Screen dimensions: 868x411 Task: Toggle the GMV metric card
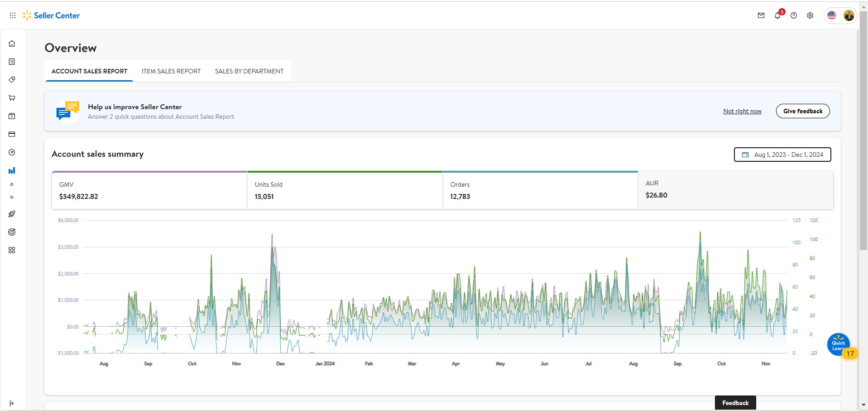(x=149, y=190)
